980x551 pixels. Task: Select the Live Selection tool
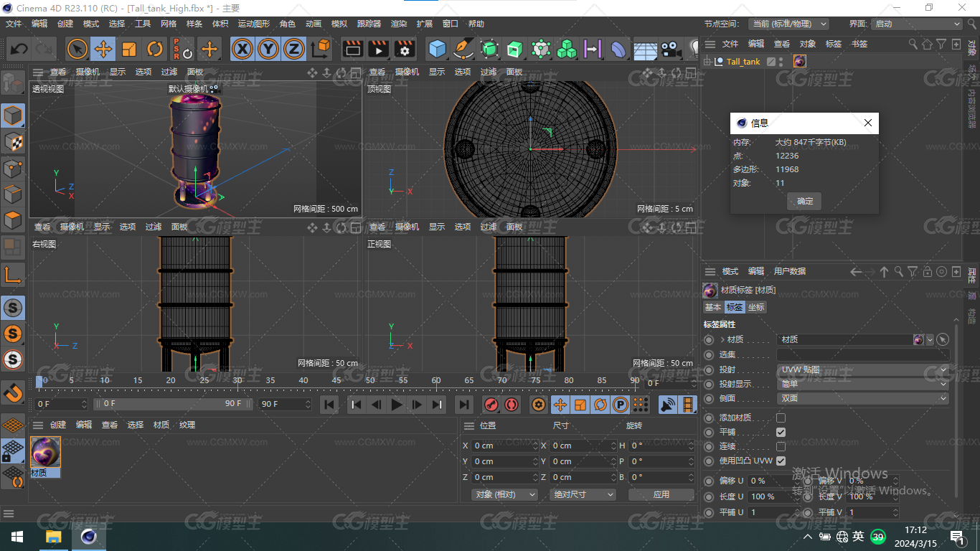[x=77, y=49]
